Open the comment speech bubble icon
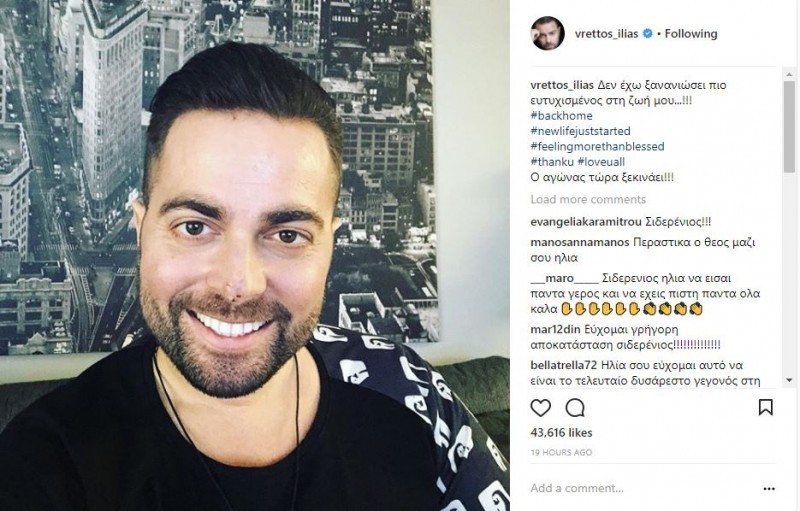This screenshot has width=800, height=511. coord(575,408)
